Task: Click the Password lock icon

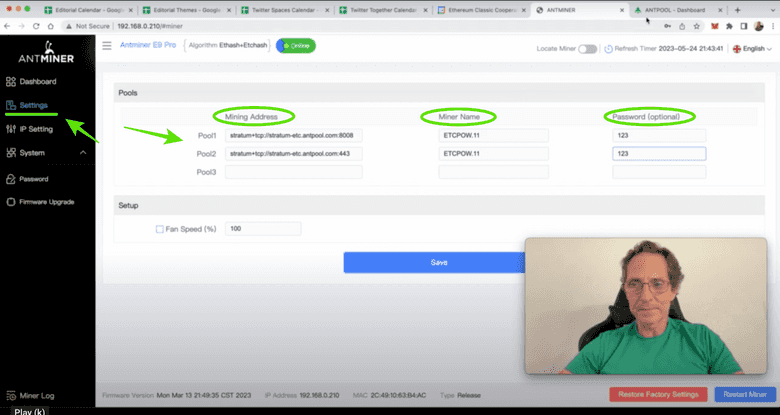Action: tap(10, 179)
